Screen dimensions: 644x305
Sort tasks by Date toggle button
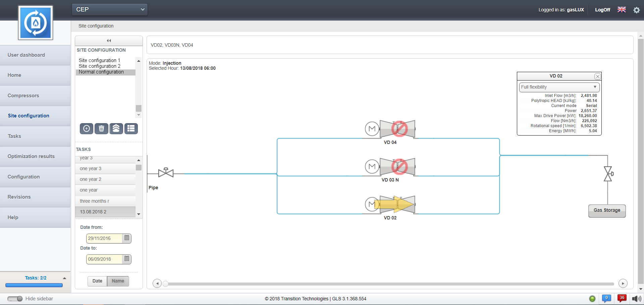point(97,281)
